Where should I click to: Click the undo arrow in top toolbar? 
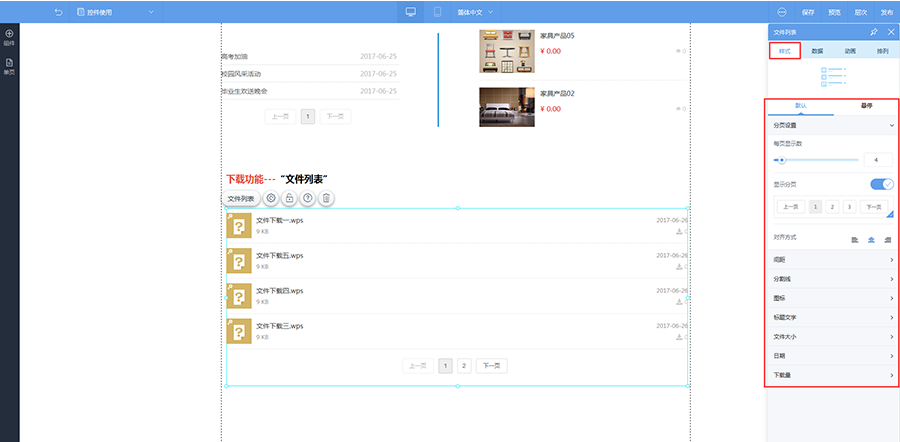coord(58,11)
